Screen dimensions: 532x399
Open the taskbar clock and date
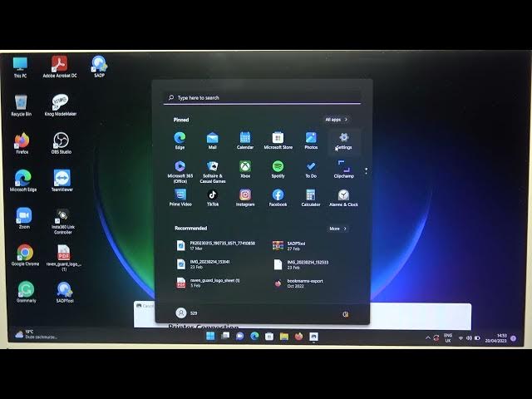(x=495, y=338)
